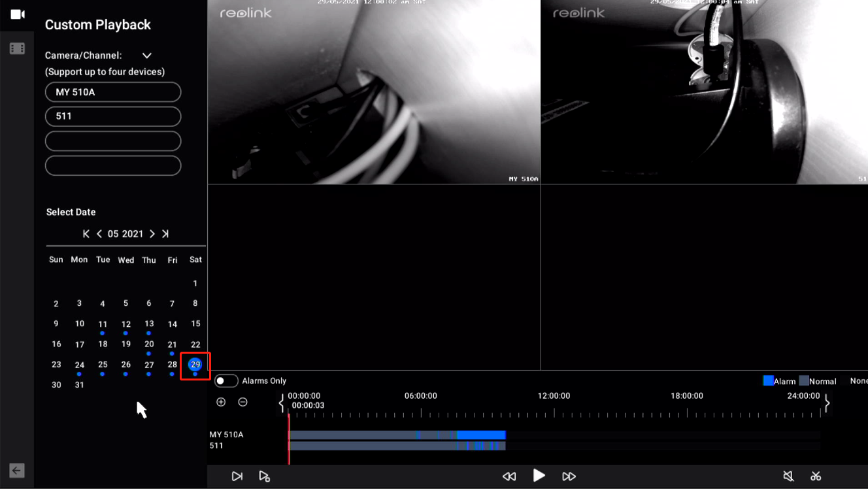
Task: Click the empty device field below 511
Action: pyautogui.click(x=113, y=141)
